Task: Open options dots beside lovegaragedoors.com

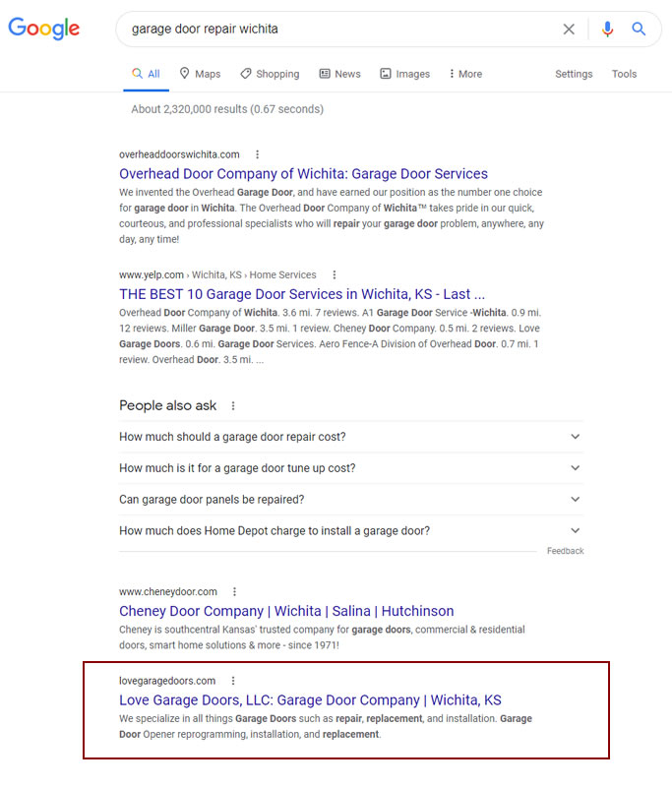Action: 233,681
